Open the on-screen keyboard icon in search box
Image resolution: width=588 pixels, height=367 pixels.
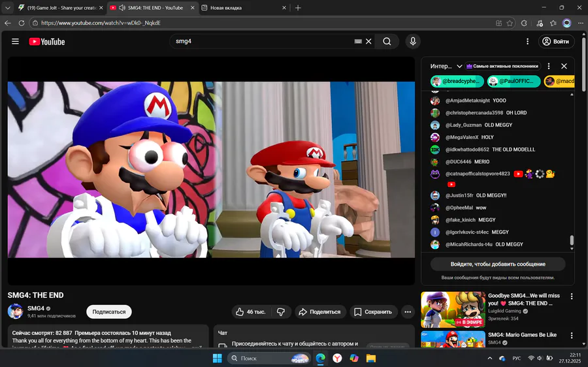[358, 41]
